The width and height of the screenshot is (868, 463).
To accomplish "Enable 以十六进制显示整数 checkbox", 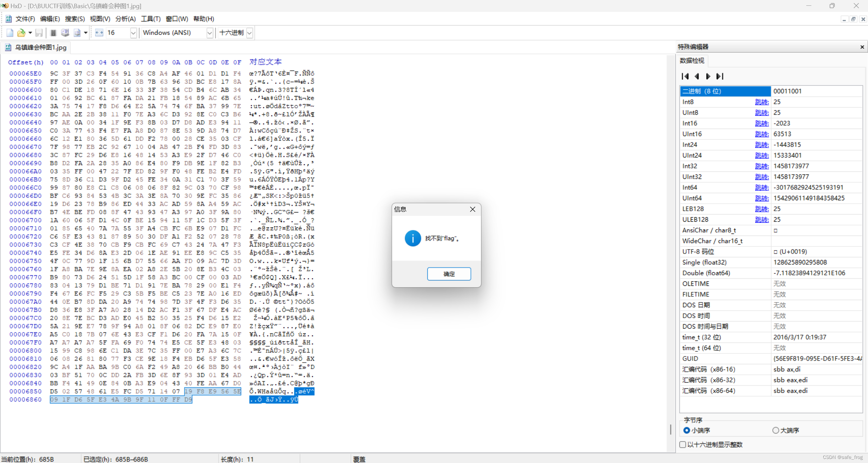I will click(x=683, y=445).
